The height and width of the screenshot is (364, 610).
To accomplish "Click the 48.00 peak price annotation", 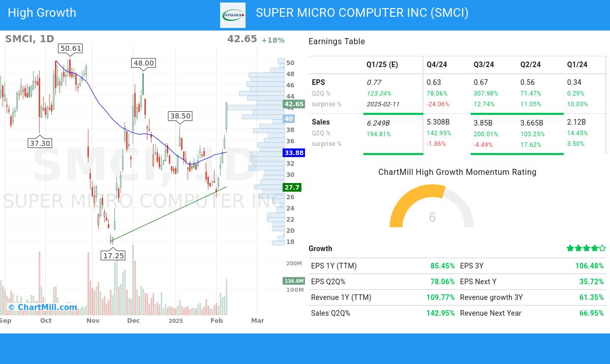I will pos(143,63).
